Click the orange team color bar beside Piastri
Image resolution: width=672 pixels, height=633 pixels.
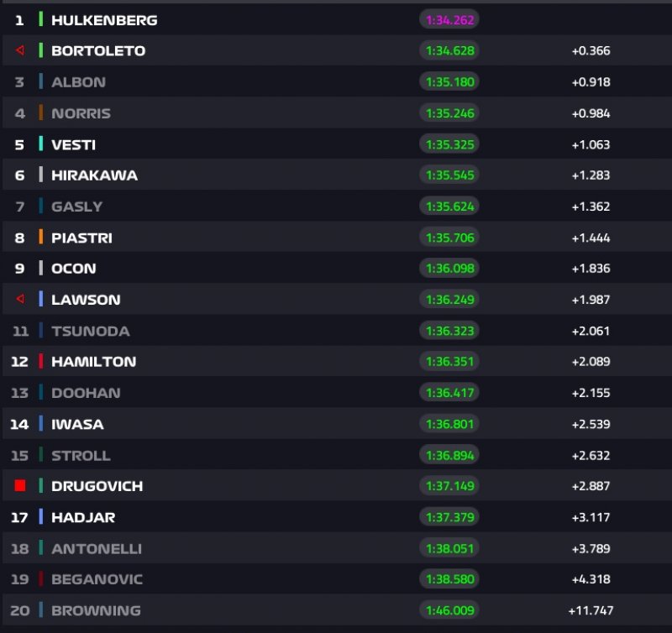click(x=40, y=238)
